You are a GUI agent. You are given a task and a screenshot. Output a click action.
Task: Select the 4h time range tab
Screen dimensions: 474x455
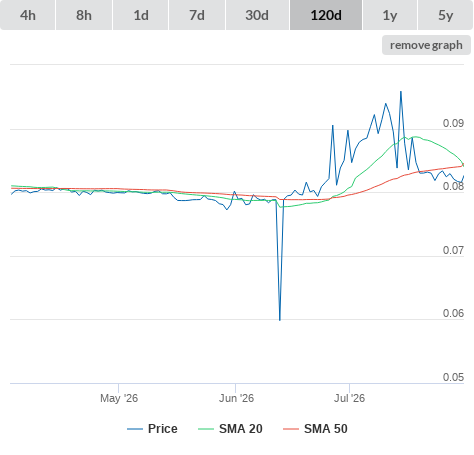pyautogui.click(x=28, y=15)
